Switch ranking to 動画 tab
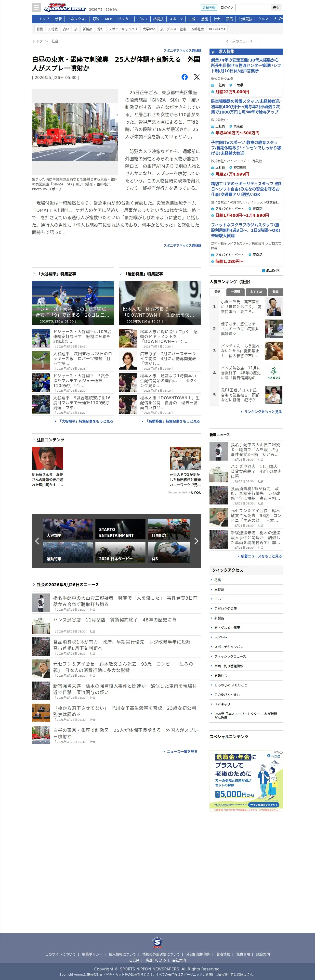This screenshot has height=980, width=315. coord(276,292)
